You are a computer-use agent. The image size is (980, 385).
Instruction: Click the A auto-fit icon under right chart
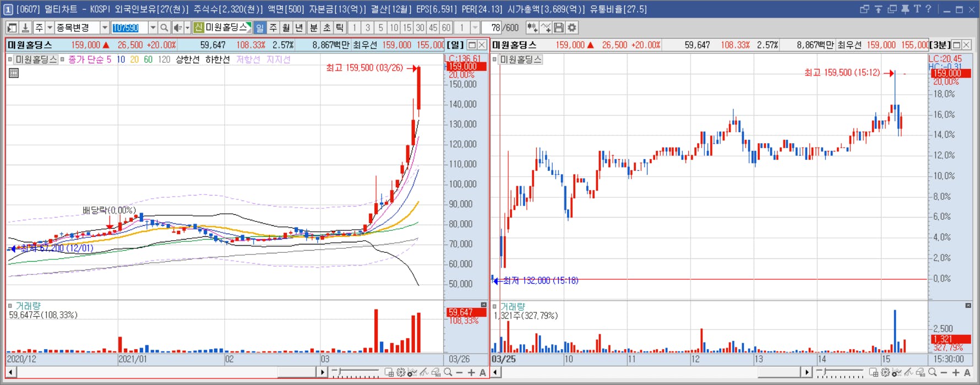(967, 373)
